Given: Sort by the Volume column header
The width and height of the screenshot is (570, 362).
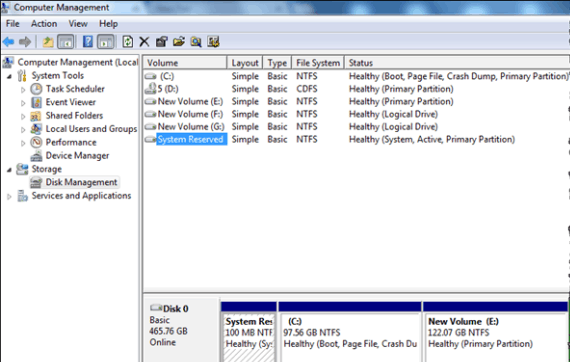Looking at the screenshot, I should [x=185, y=63].
